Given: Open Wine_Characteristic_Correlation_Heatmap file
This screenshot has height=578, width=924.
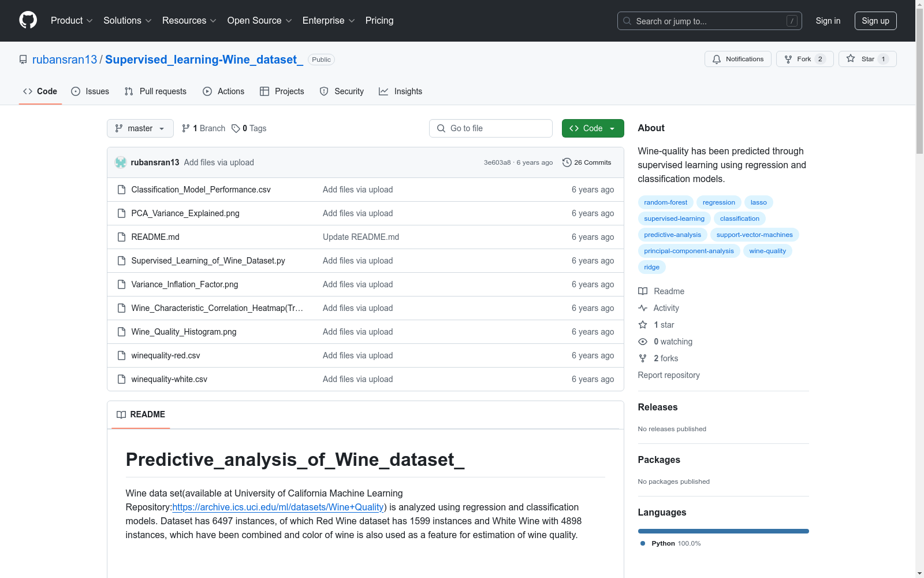Looking at the screenshot, I should (217, 308).
